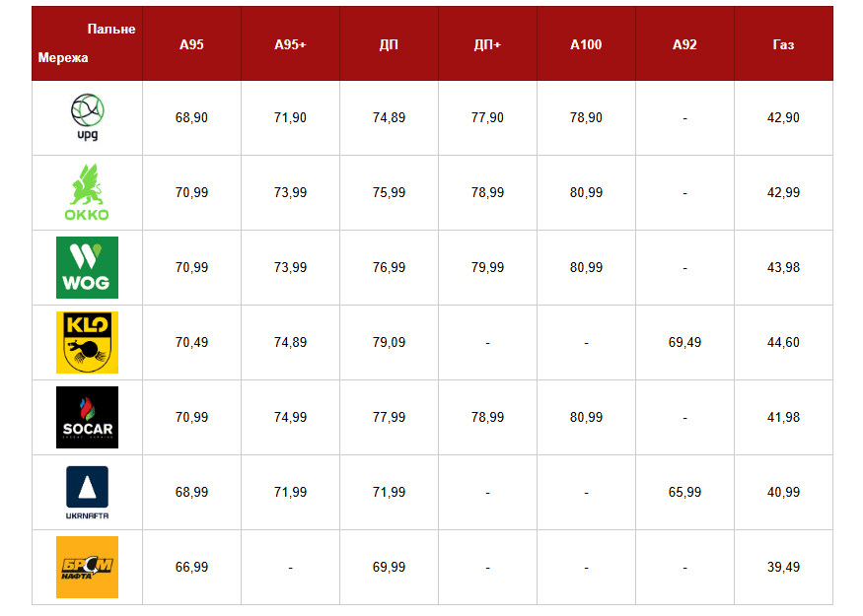
Task: Select BRSM gas price 39,49
Action: coord(783,567)
